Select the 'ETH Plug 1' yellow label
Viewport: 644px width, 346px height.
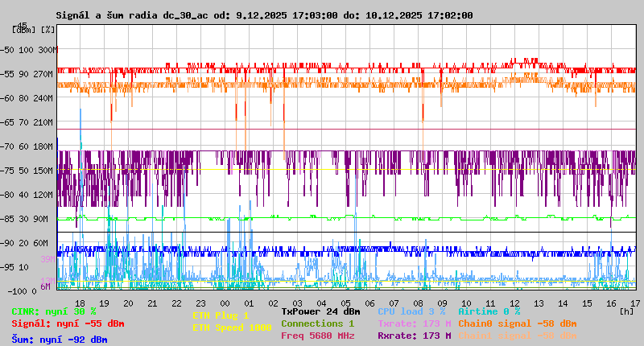point(221,315)
